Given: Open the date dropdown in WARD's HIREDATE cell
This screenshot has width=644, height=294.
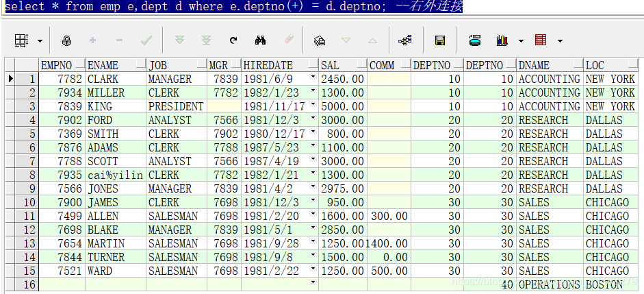Looking at the screenshot, I should (x=313, y=269).
